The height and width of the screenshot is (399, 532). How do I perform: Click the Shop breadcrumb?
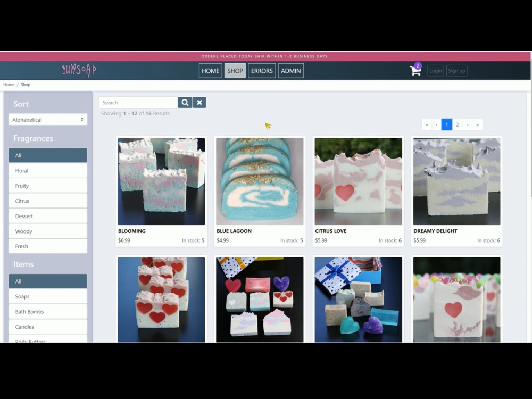click(26, 85)
